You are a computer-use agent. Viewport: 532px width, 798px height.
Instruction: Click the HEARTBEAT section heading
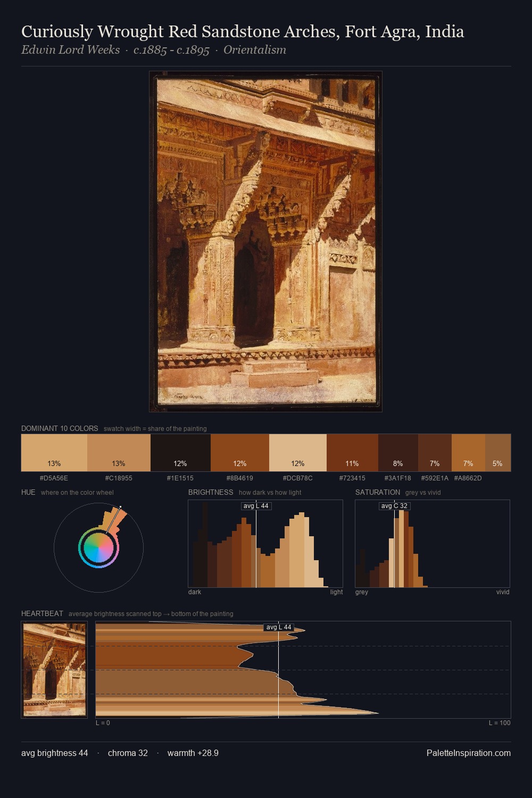[42, 613]
